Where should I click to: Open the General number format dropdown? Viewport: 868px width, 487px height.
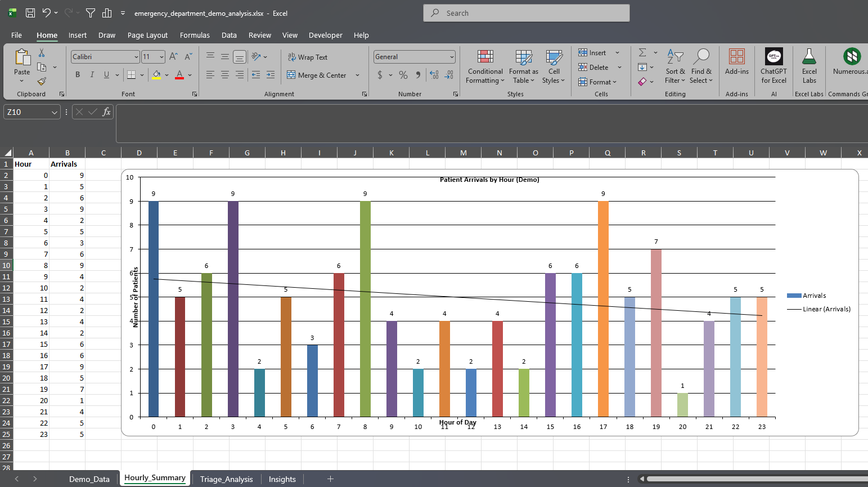[452, 57]
